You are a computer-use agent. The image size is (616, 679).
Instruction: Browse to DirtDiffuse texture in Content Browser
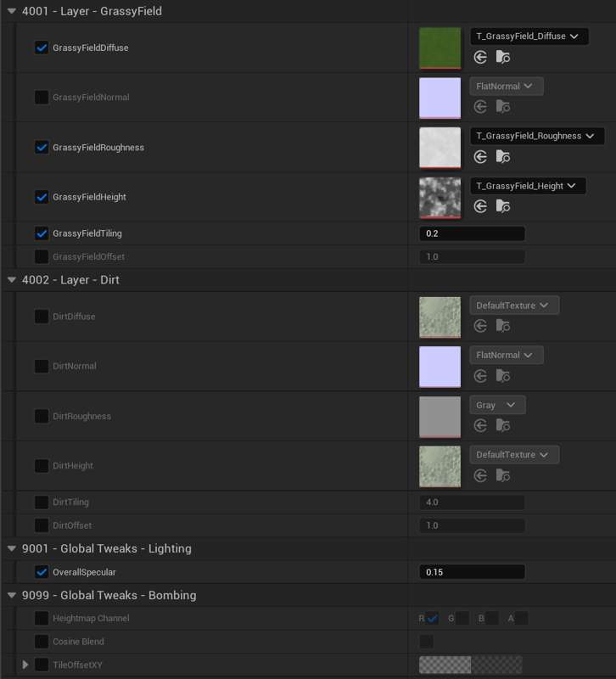tap(503, 326)
